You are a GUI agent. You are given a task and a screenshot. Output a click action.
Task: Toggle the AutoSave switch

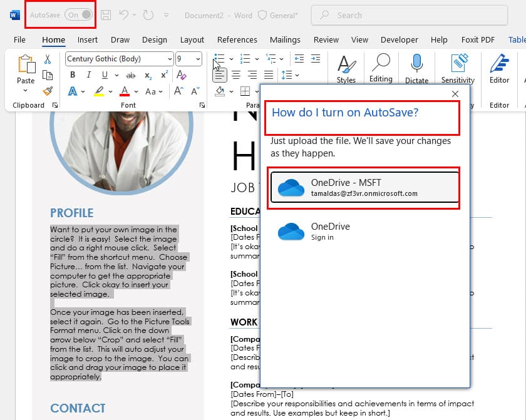tap(78, 15)
